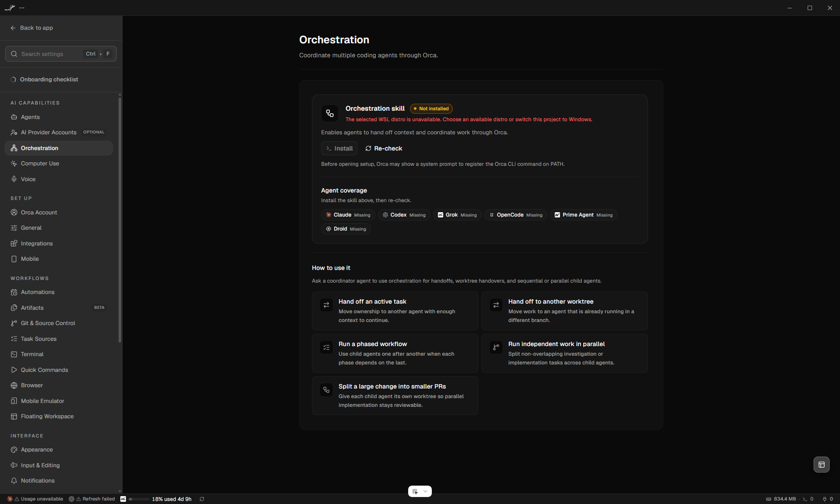Viewport: 840px width, 504px height.
Task: Click the General sliders icon
Action: click(x=14, y=228)
